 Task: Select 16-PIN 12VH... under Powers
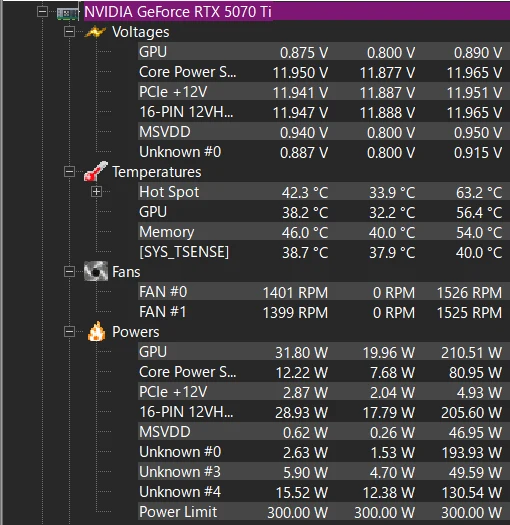[x=186, y=412]
